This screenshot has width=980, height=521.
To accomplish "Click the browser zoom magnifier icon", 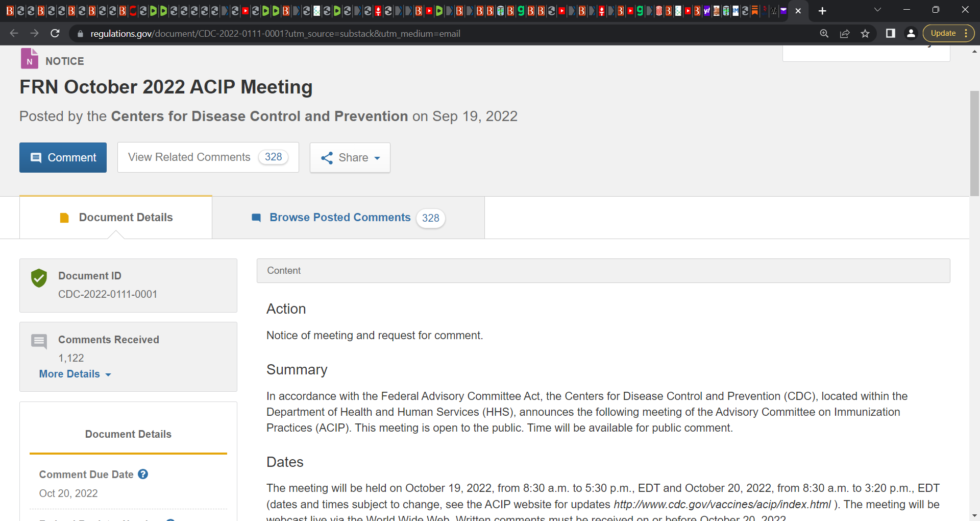I will 824,34.
